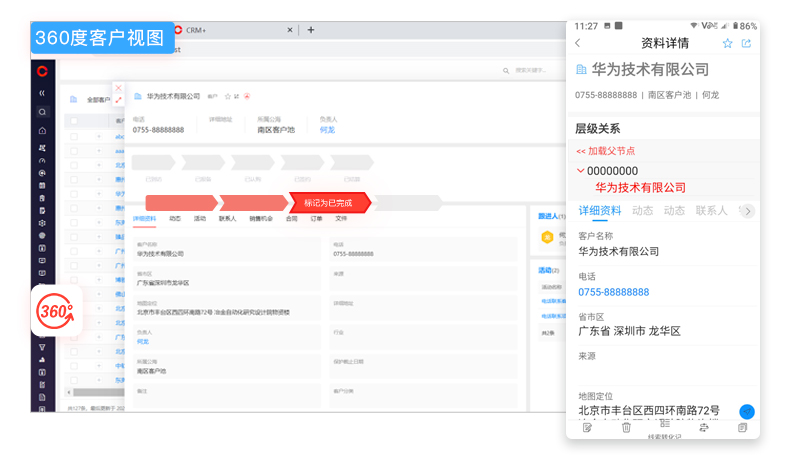Expand more tabs with the right chevron
This screenshot has height=459, width=792.
747,211
